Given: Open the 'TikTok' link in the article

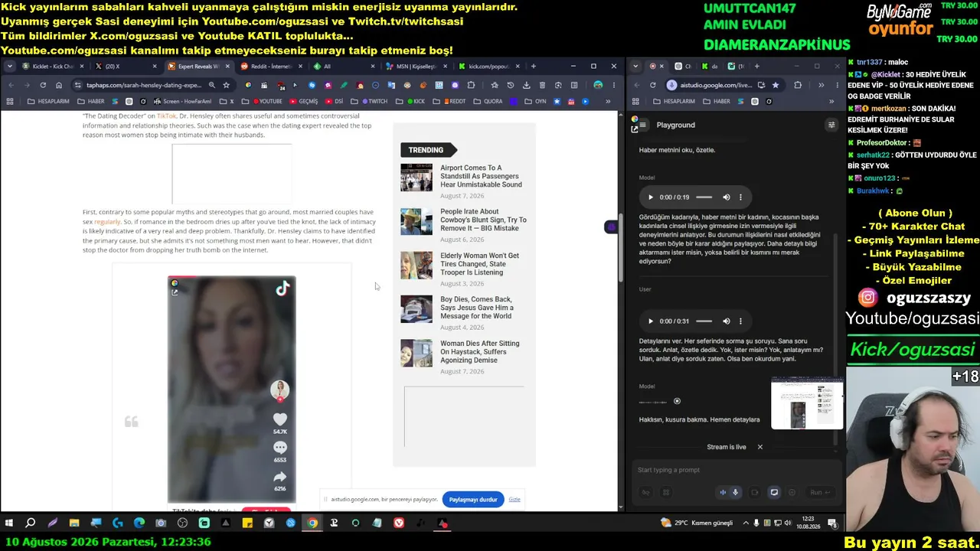Looking at the screenshot, I should pos(167,116).
